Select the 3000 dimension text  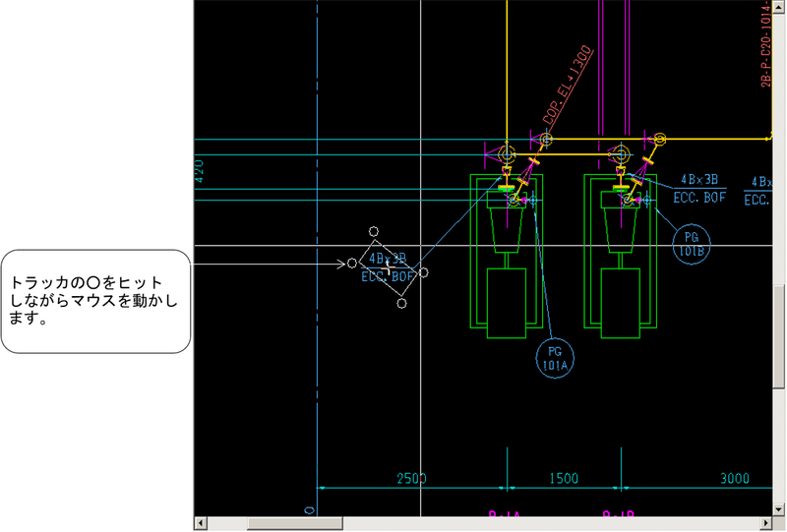tap(735, 479)
